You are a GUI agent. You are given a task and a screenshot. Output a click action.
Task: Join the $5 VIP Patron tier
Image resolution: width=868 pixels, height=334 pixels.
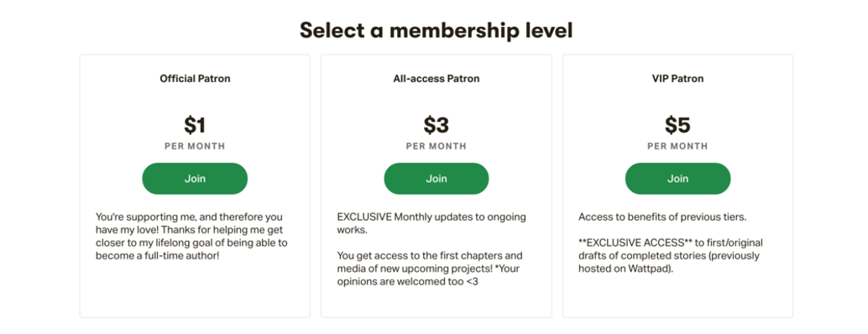point(677,179)
